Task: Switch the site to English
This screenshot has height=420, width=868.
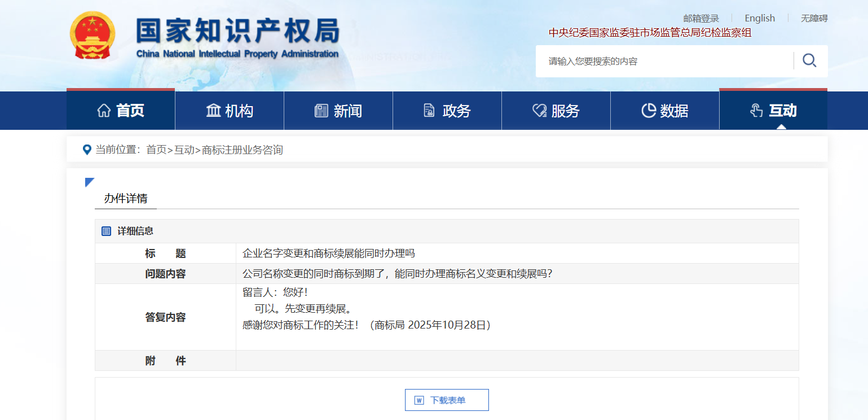Action: coord(760,18)
